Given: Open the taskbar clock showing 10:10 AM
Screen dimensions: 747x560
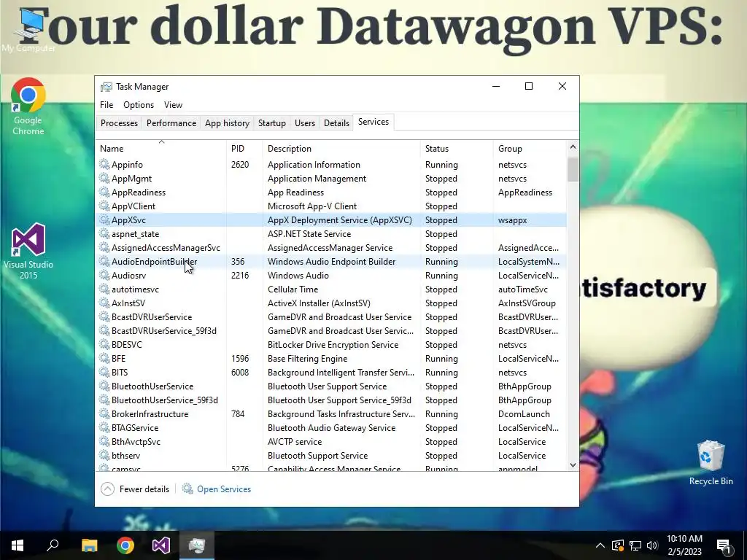Looking at the screenshot, I should pyautogui.click(x=684, y=545).
